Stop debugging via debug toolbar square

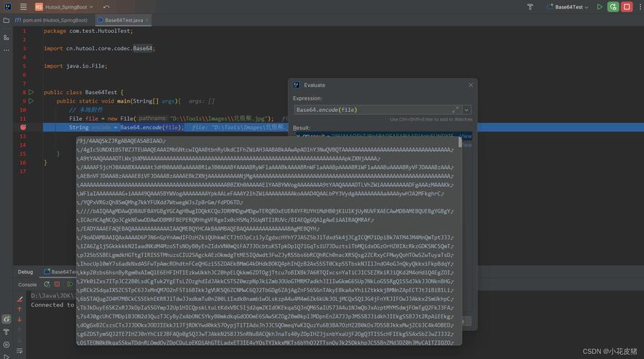[x=57, y=284]
